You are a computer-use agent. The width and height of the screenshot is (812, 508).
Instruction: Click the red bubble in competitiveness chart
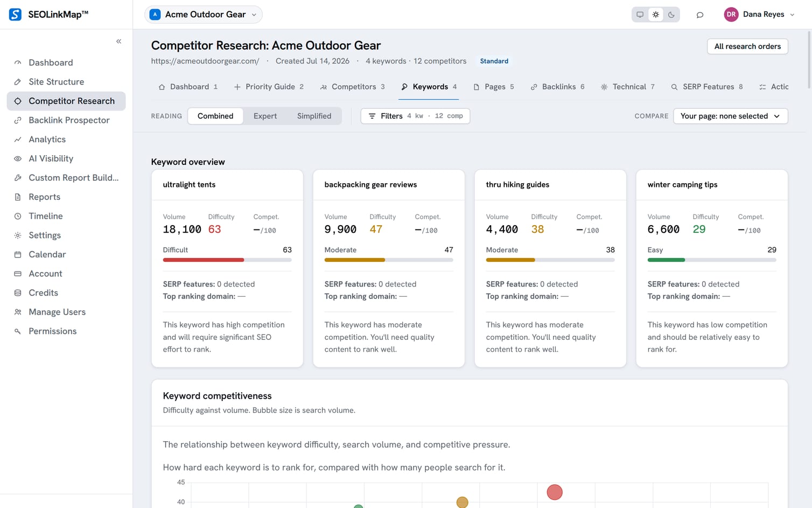(x=555, y=492)
